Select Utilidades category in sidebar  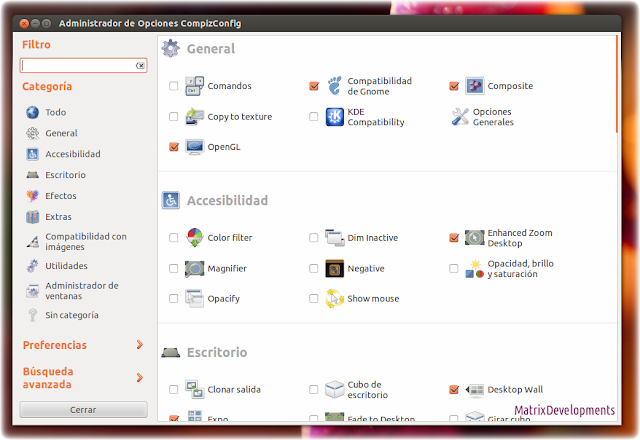[x=66, y=266]
